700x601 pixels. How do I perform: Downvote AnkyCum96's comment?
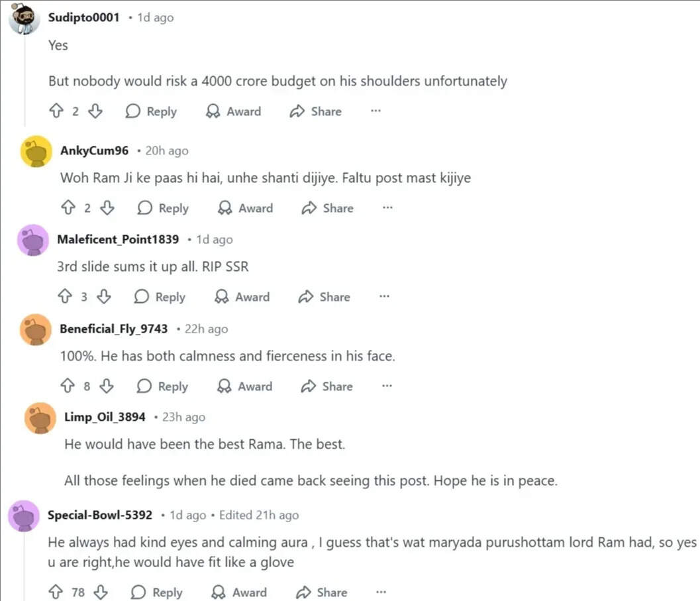pyautogui.click(x=107, y=208)
